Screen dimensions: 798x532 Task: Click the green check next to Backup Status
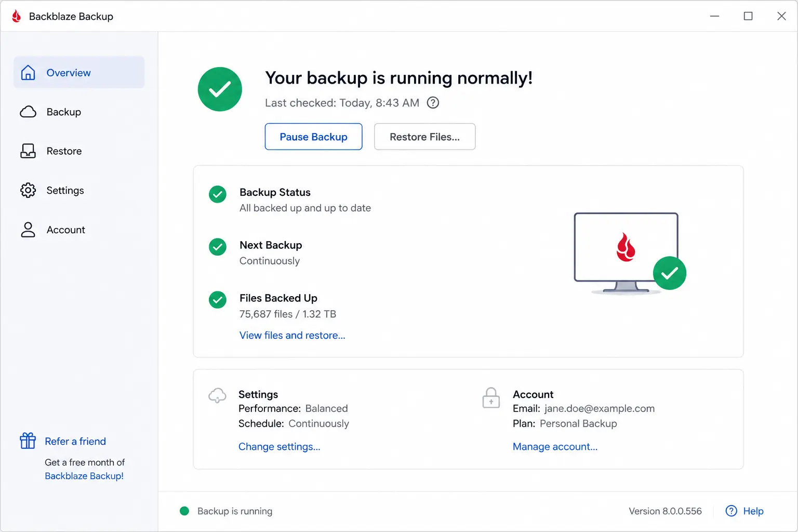218,194
